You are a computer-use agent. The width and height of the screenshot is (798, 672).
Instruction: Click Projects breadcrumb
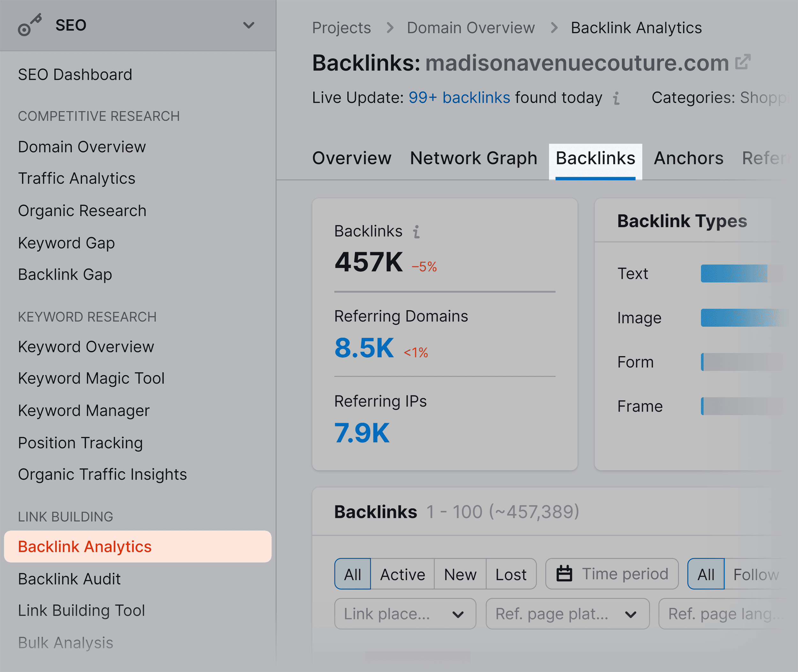coord(342,28)
